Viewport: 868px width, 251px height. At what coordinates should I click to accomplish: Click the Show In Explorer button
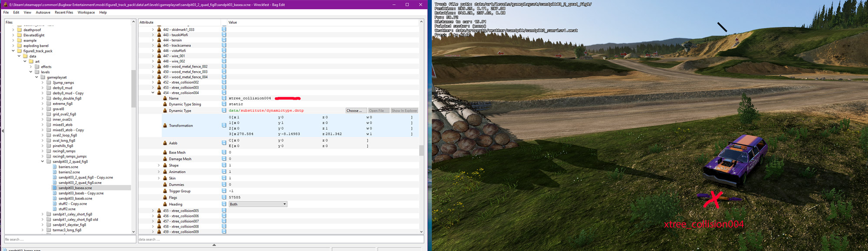[x=404, y=111]
